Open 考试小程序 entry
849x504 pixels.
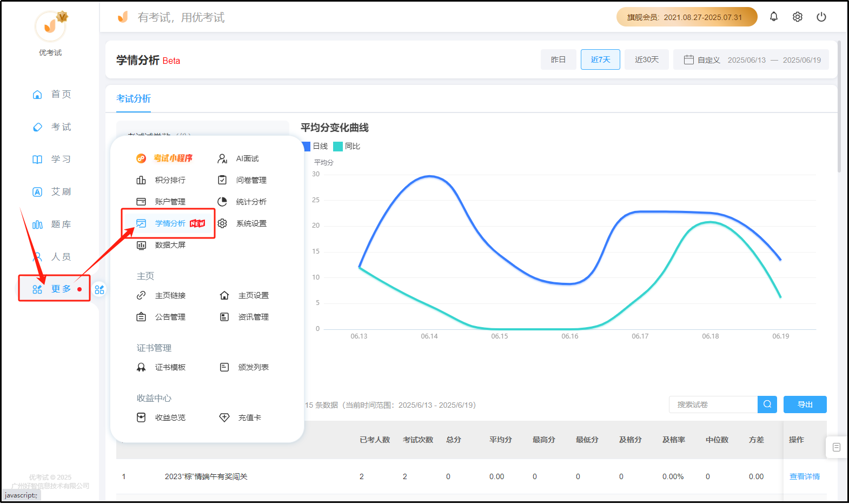click(164, 158)
